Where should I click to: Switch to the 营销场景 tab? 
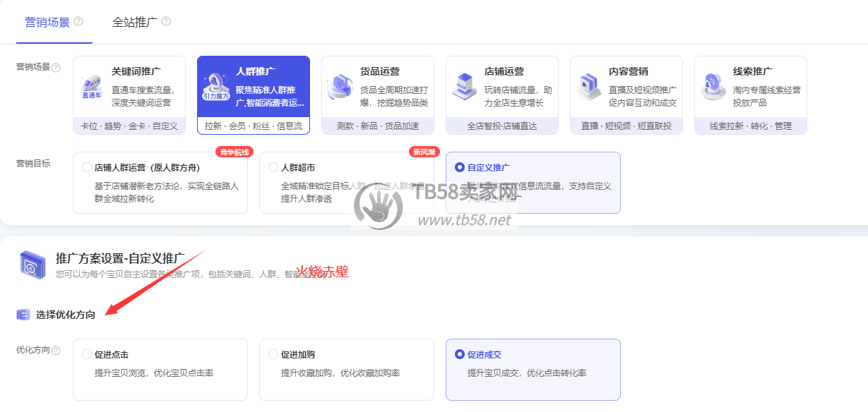click(47, 22)
